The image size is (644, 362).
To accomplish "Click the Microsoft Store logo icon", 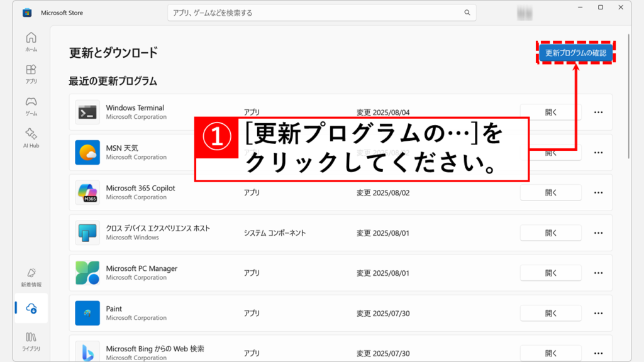I will pyautogui.click(x=27, y=13).
